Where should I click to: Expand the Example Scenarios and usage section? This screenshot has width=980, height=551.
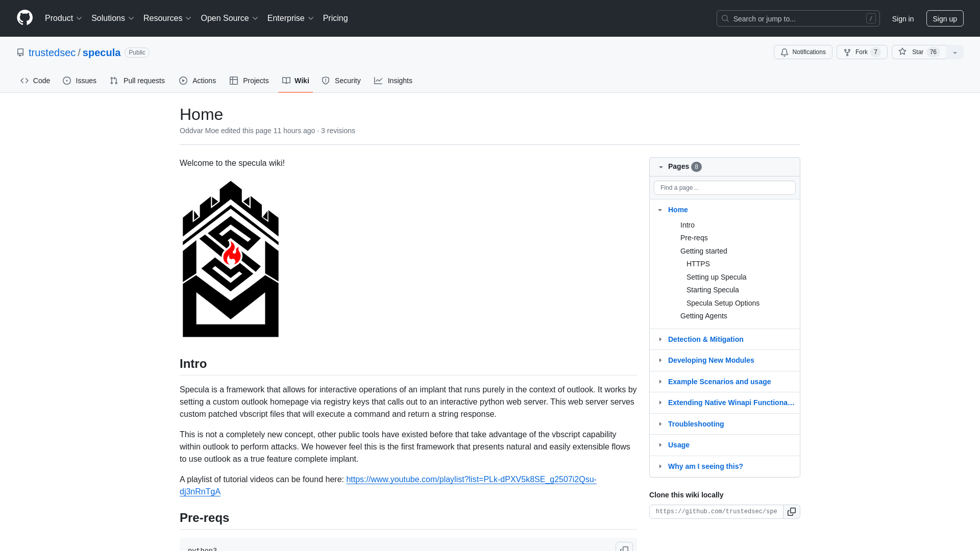pos(659,382)
